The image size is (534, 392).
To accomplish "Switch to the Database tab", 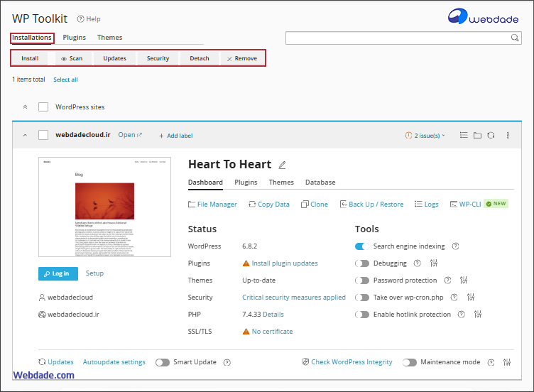I will (x=320, y=183).
